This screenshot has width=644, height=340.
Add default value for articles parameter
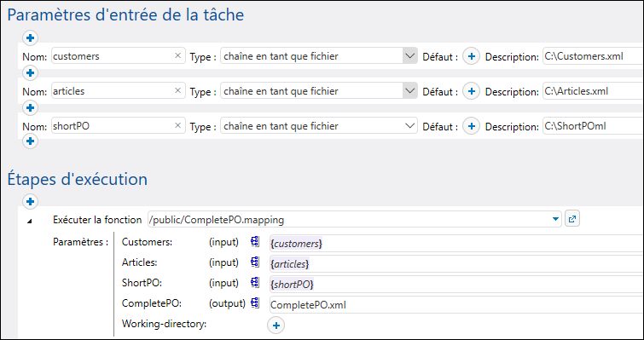coord(471,91)
